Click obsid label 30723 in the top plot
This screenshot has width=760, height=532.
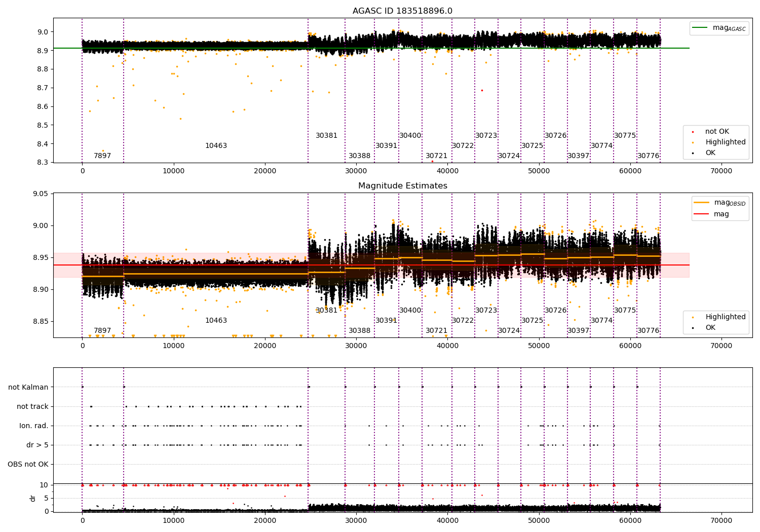tap(486, 136)
